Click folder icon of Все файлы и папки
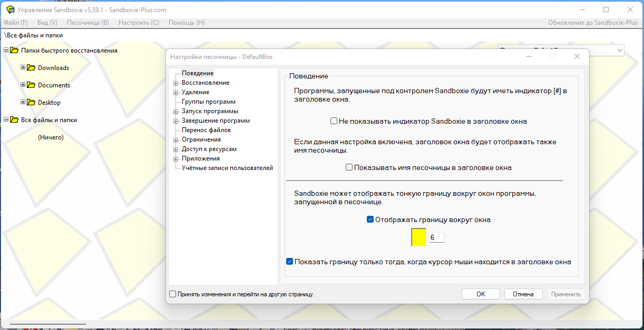 (x=14, y=120)
